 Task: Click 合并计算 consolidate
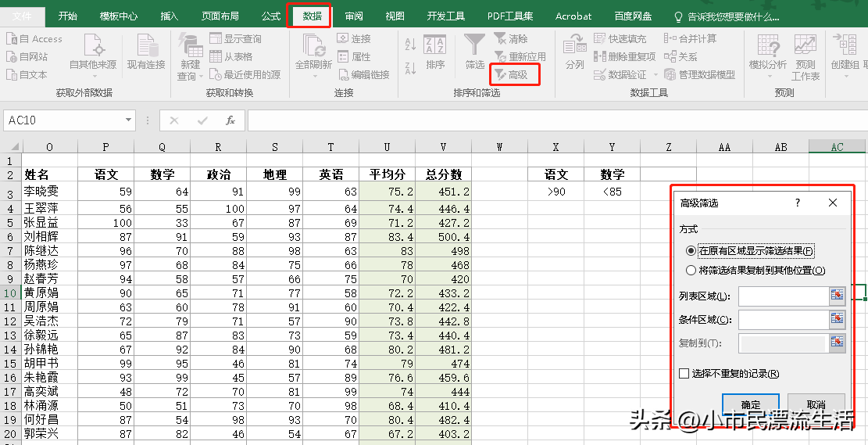pos(691,39)
